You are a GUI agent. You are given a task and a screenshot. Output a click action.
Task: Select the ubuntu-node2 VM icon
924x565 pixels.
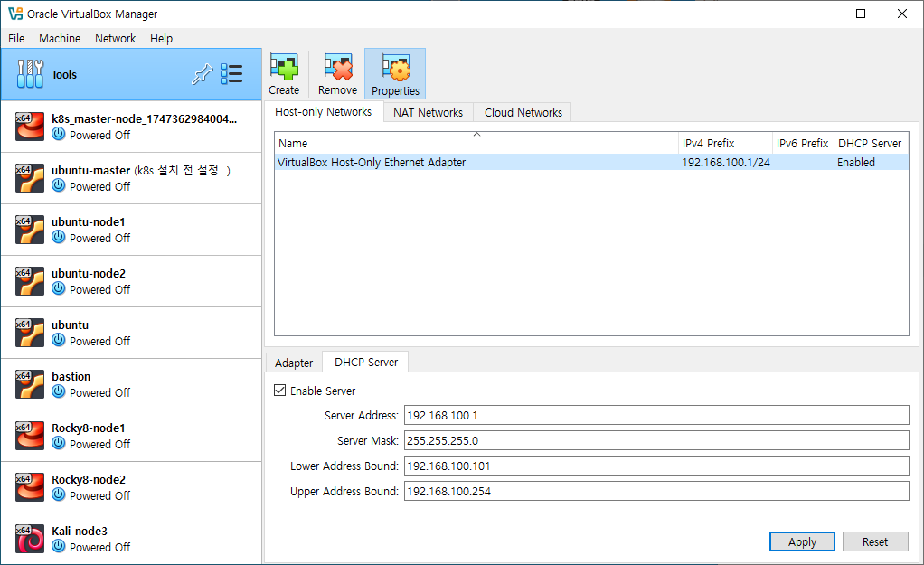pyautogui.click(x=30, y=281)
